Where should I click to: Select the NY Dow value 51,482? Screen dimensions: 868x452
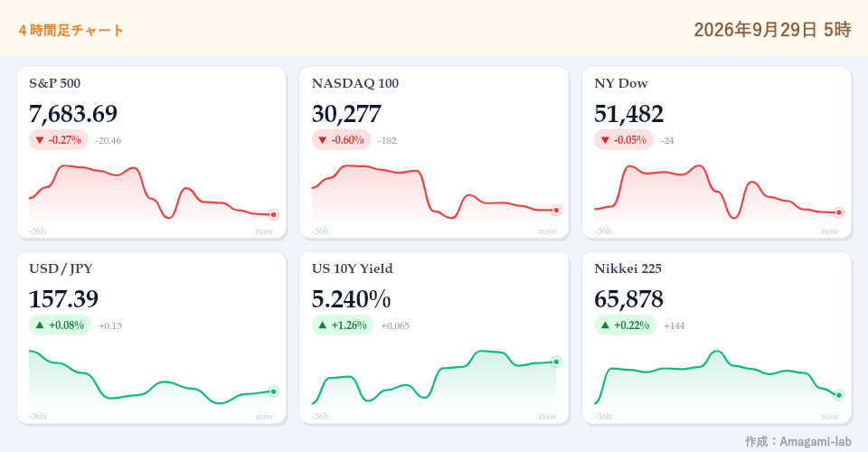(629, 114)
